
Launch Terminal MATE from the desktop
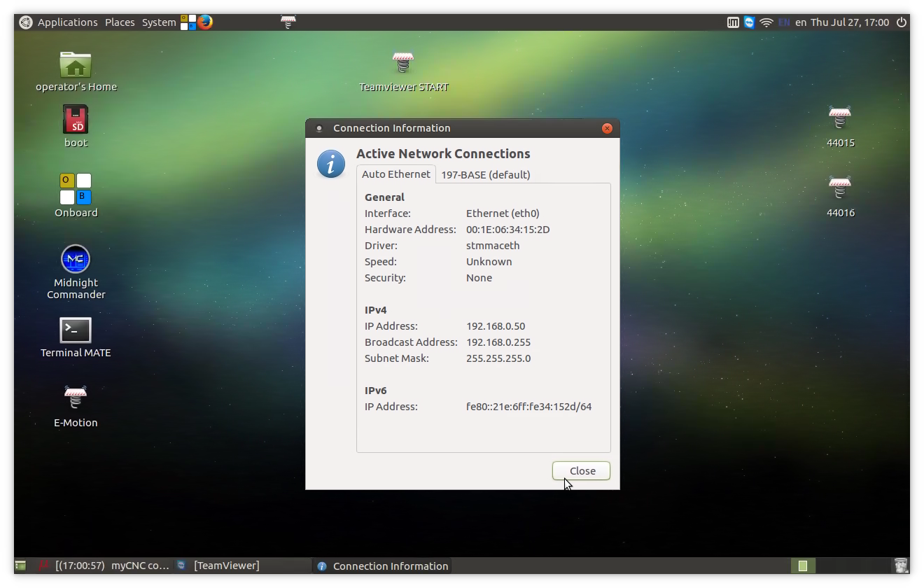tap(76, 330)
